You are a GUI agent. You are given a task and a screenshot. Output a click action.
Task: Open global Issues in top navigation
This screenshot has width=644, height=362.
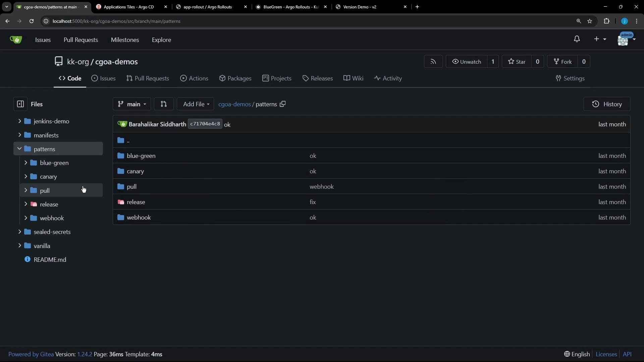tap(43, 40)
